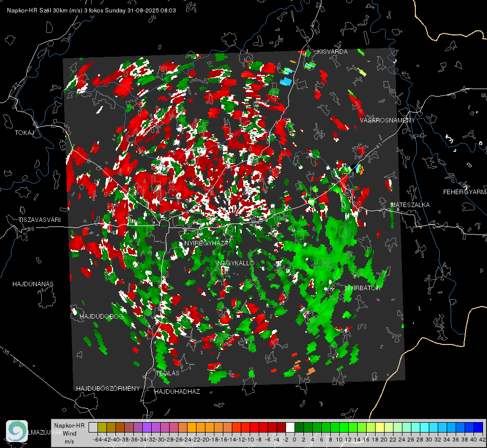The image size is (487, 448).
Task: Select the TOKAJ label on the map
Action: coord(24,133)
